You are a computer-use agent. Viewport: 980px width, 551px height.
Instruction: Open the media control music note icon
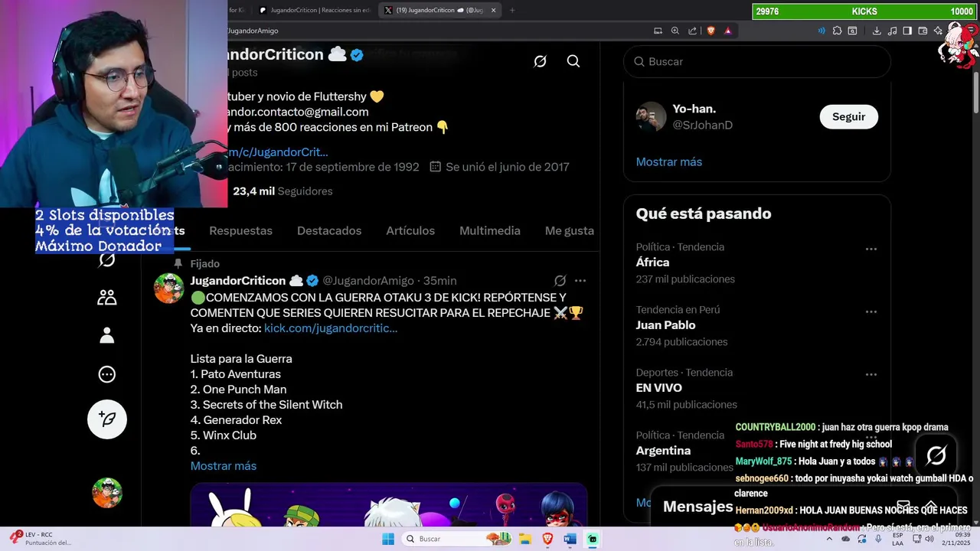coord(892,31)
